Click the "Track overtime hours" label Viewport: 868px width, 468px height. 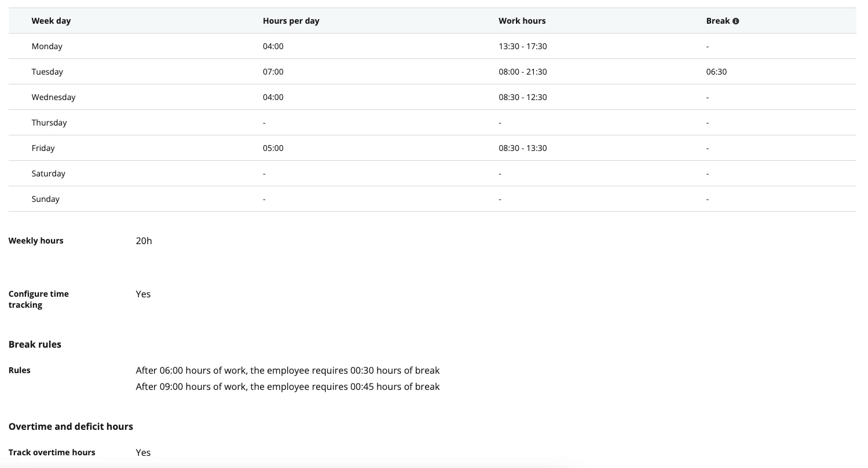click(x=52, y=452)
